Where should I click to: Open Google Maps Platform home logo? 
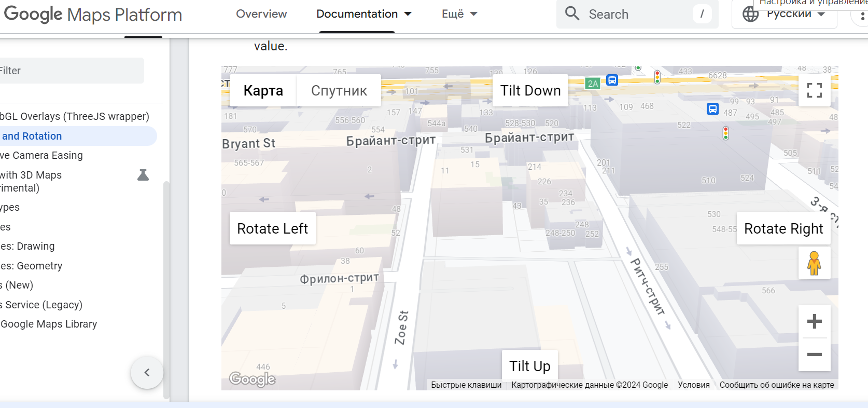[93, 14]
